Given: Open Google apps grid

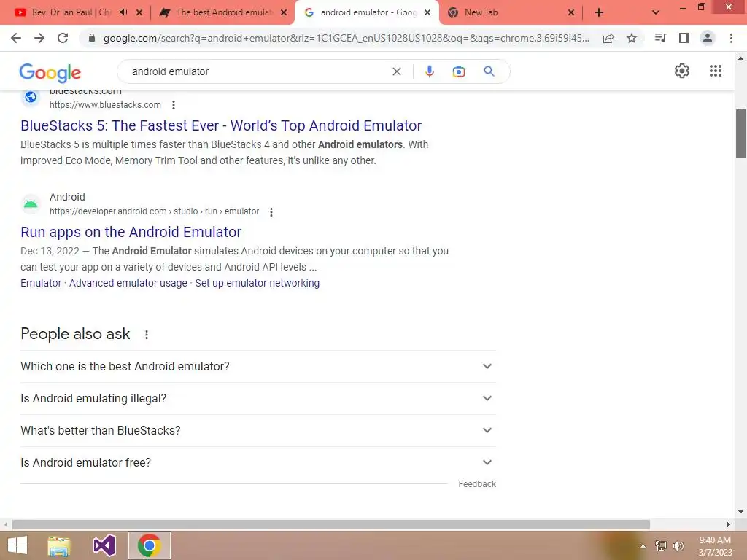Looking at the screenshot, I should pyautogui.click(x=716, y=71).
